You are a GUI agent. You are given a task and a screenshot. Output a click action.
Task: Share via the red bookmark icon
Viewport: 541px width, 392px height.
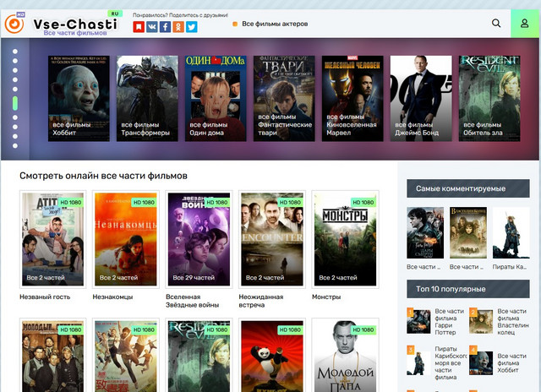[x=139, y=26]
